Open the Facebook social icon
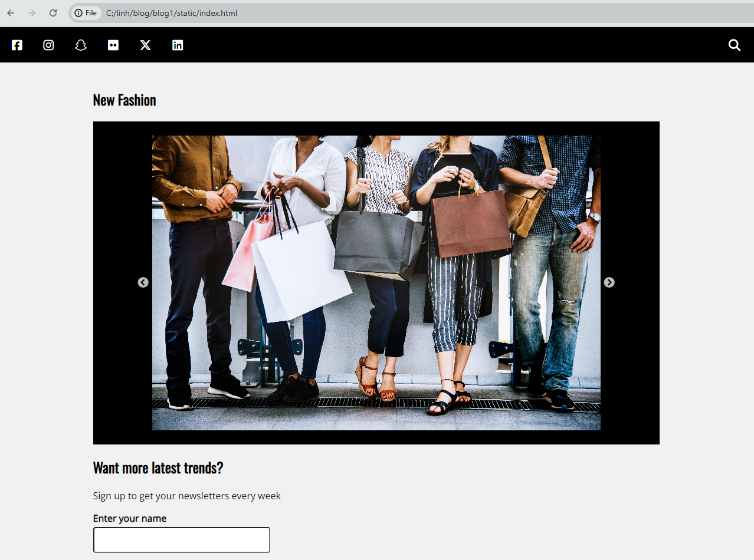This screenshot has width=754, height=560. (17, 45)
